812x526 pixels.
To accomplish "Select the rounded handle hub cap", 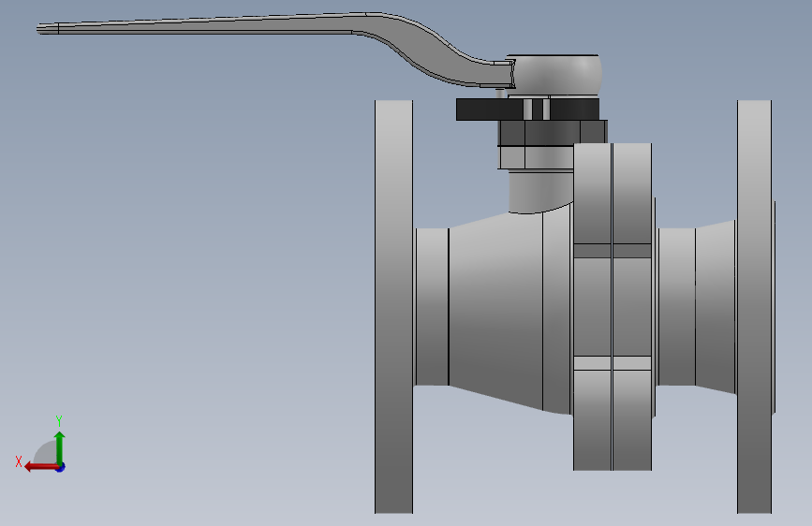I will (556, 75).
